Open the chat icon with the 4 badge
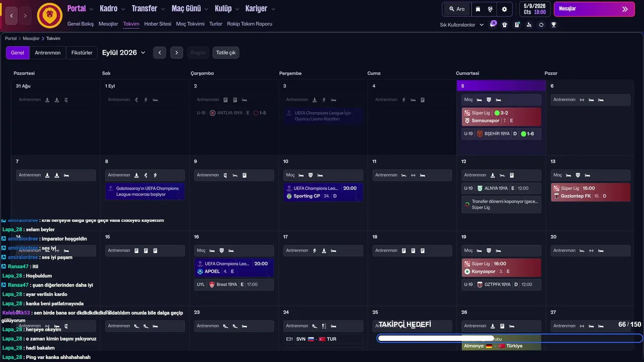Viewport: 644px width, 362px height. (493, 25)
